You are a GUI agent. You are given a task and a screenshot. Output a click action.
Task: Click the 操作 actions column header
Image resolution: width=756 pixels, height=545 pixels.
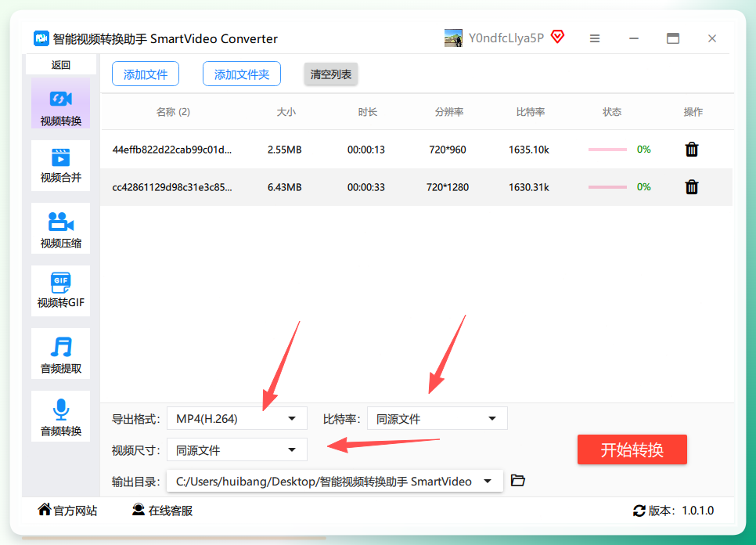[x=693, y=112]
